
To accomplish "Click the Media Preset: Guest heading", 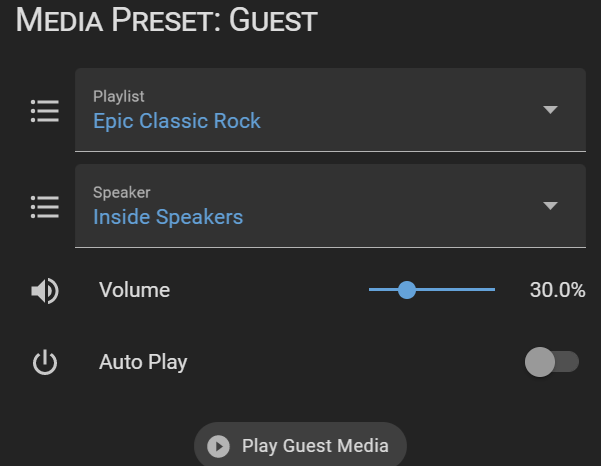I will coord(167,18).
